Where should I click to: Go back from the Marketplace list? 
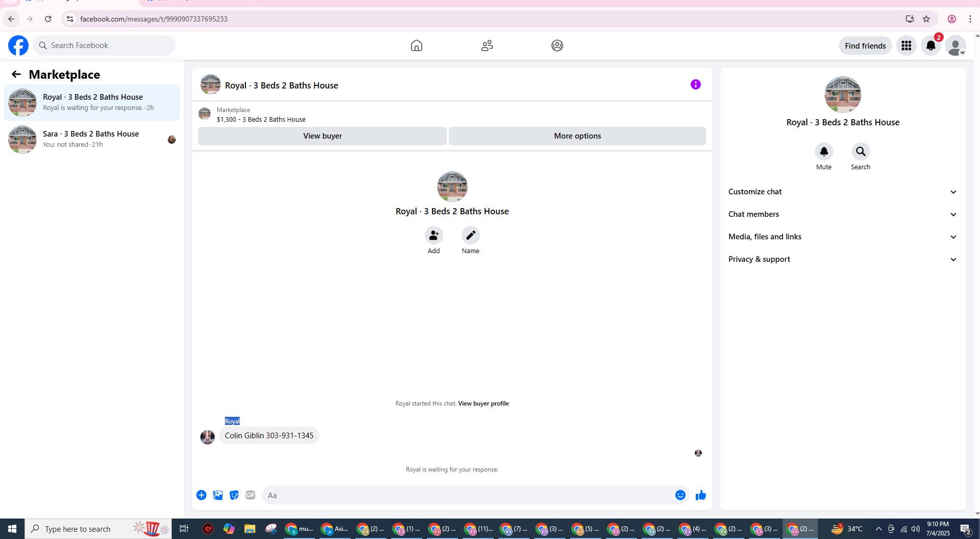pyautogui.click(x=16, y=75)
